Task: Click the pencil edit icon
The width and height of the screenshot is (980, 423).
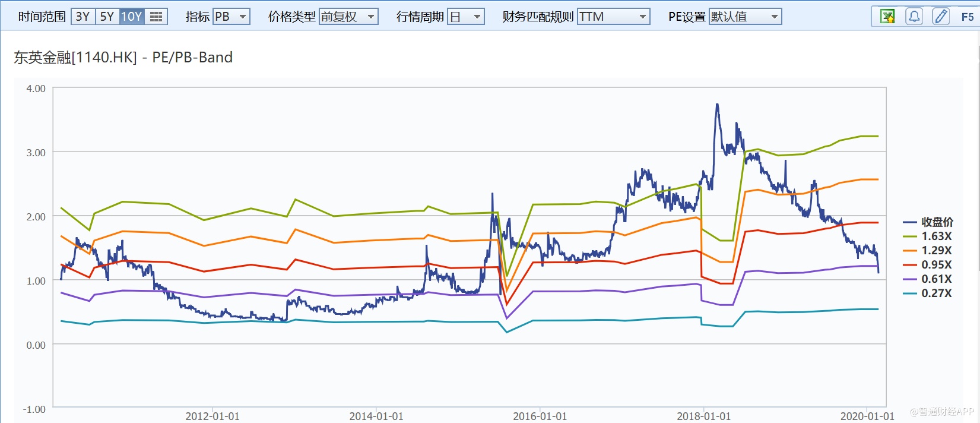Action: click(x=941, y=17)
